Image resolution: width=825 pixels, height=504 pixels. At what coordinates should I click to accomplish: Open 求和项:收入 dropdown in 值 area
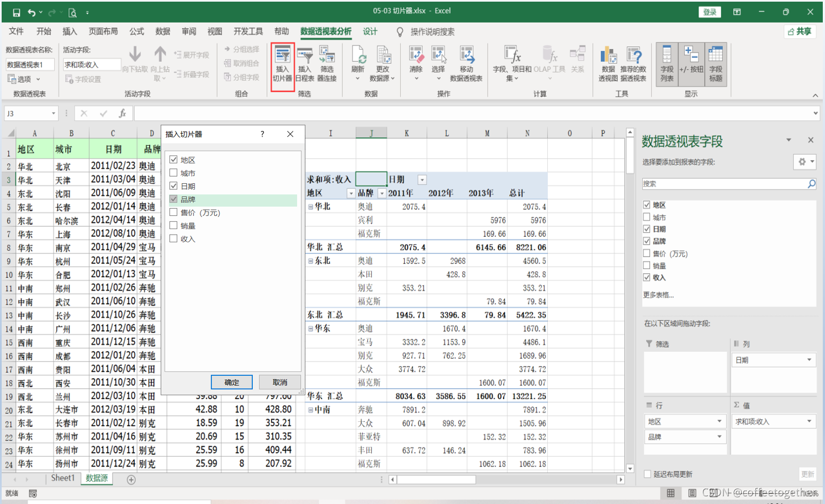point(809,421)
